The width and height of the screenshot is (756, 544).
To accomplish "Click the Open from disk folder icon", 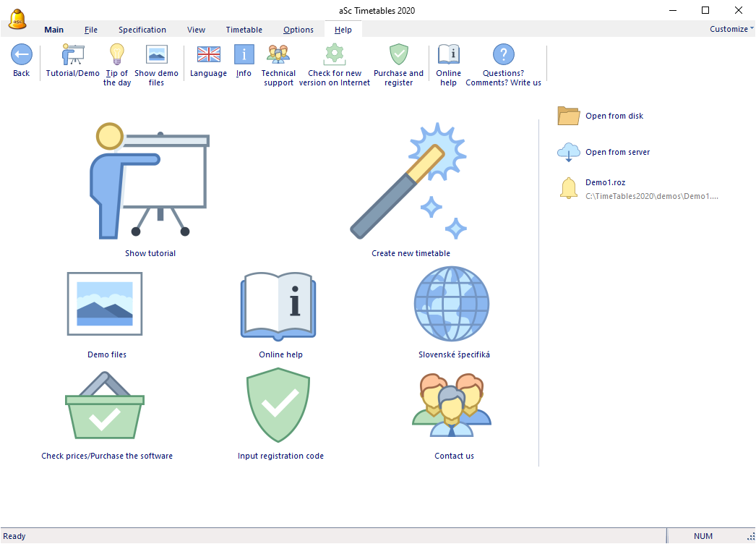I will 569,116.
